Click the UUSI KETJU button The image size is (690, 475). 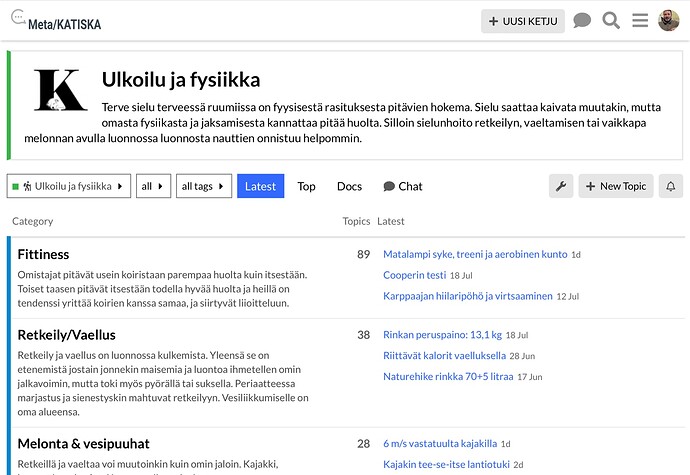point(523,21)
